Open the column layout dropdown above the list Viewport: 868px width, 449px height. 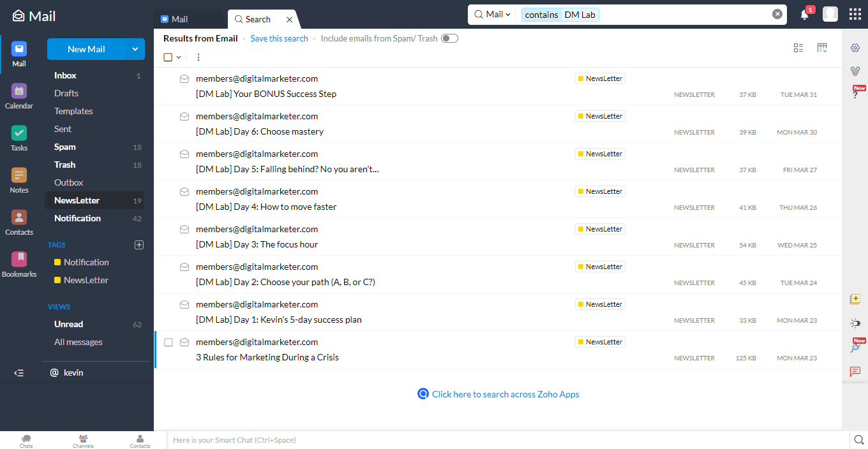[x=822, y=47]
